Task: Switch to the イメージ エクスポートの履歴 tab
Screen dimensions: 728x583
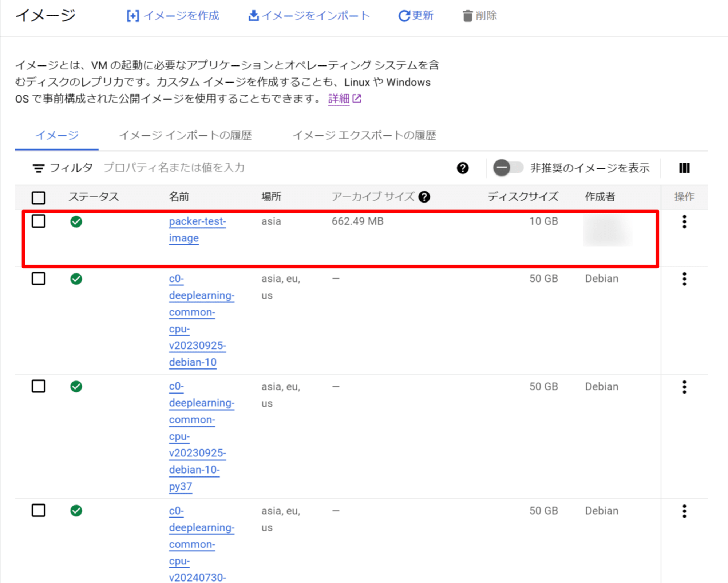Action: click(364, 135)
